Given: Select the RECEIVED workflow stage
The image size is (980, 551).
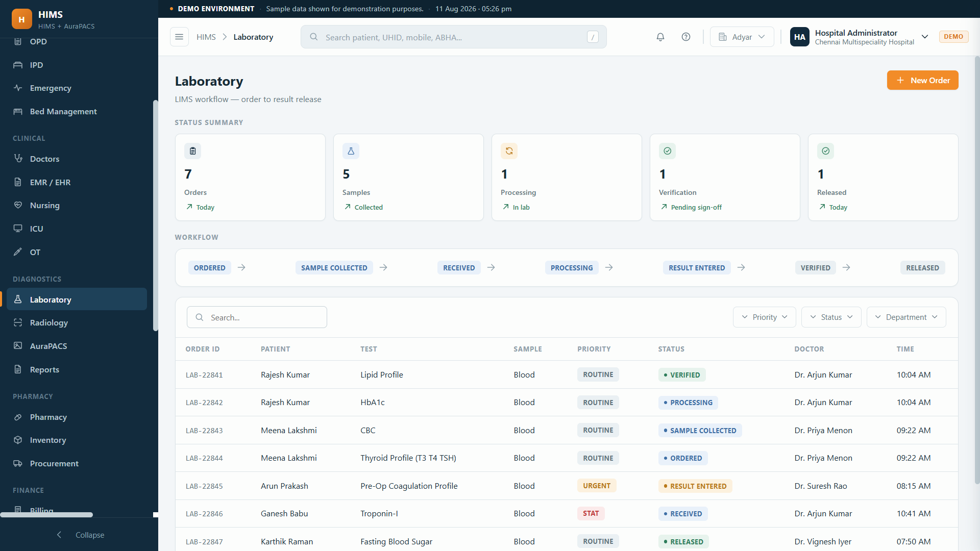Looking at the screenshot, I should (x=459, y=268).
